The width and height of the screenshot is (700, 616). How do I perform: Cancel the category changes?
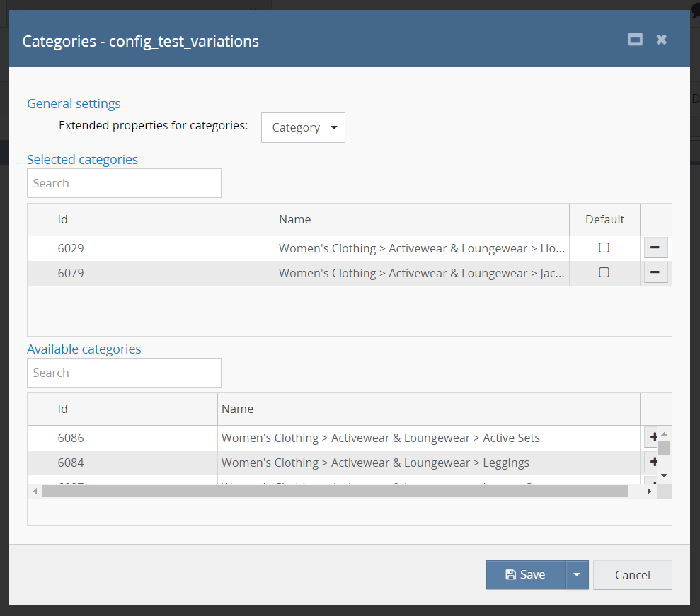click(x=632, y=575)
